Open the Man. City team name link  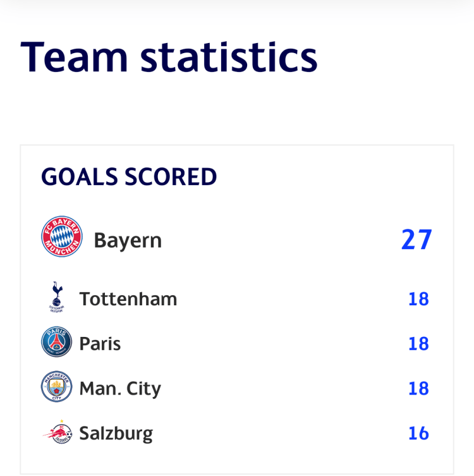[120, 388]
